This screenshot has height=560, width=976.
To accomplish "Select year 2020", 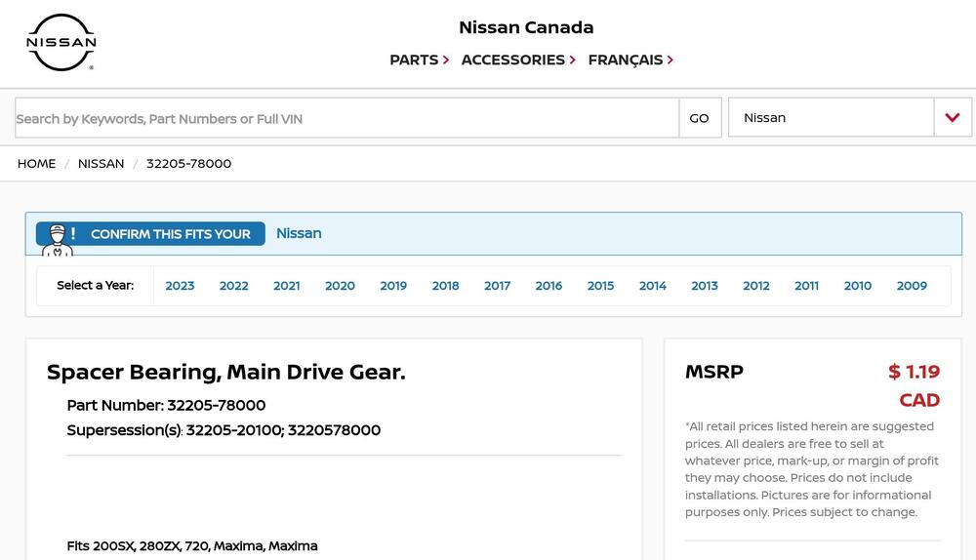I will [x=340, y=286].
